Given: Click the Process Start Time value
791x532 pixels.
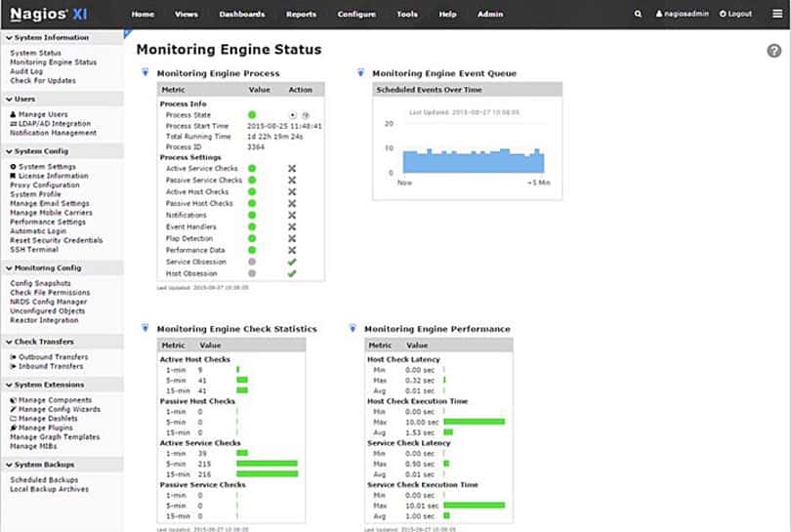Looking at the screenshot, I should (284, 126).
